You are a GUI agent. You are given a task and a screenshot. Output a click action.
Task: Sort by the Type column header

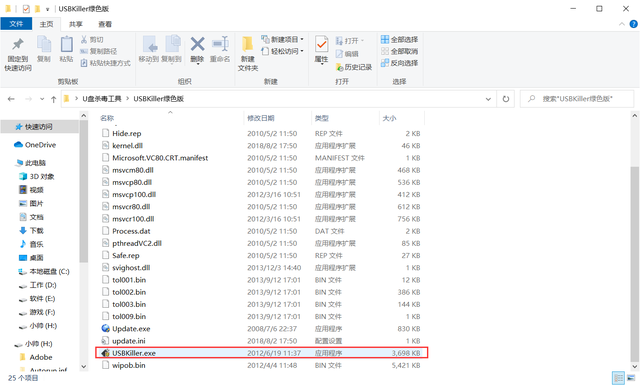point(322,118)
